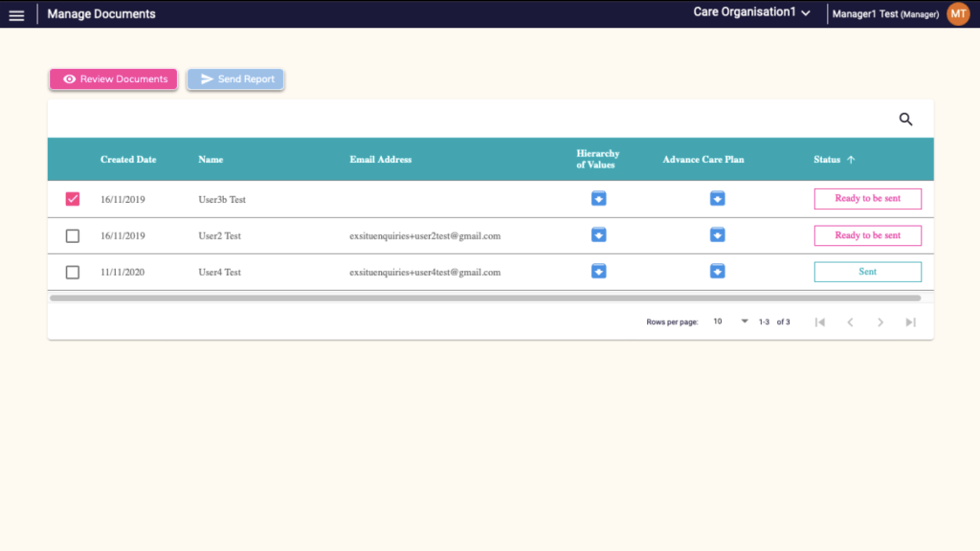The image size is (980, 551).
Task: Sort by the Status column header
Action: pos(828,160)
